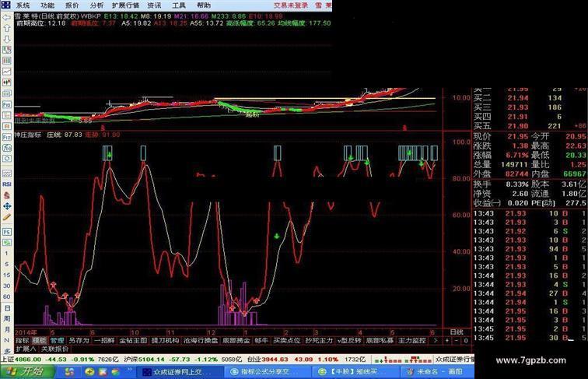Click the Windows 开始 start button

pos(27,371)
